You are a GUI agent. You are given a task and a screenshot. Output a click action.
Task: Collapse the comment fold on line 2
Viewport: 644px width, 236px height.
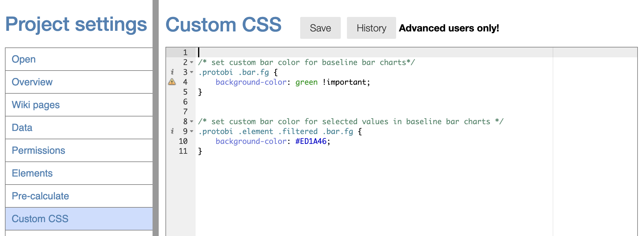pyautogui.click(x=192, y=62)
